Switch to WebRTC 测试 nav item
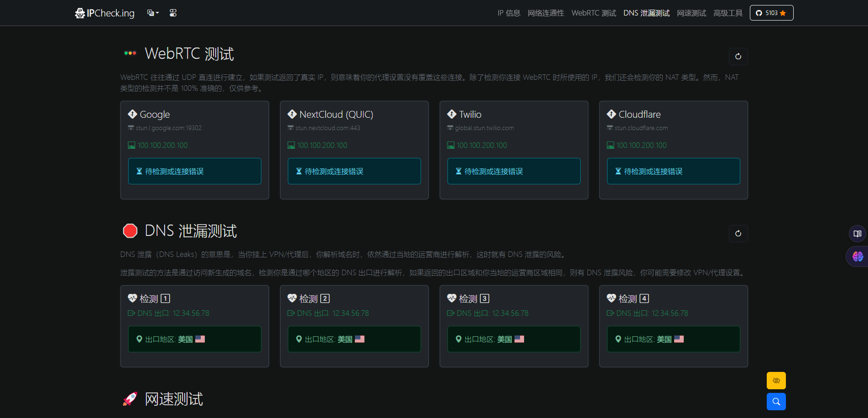The image size is (868, 418). pos(593,13)
